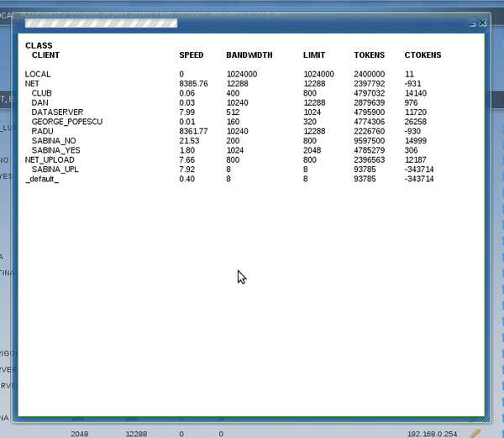The width and height of the screenshot is (504, 438).
Task: Select the DATASERVER client name
Action: 57,112
